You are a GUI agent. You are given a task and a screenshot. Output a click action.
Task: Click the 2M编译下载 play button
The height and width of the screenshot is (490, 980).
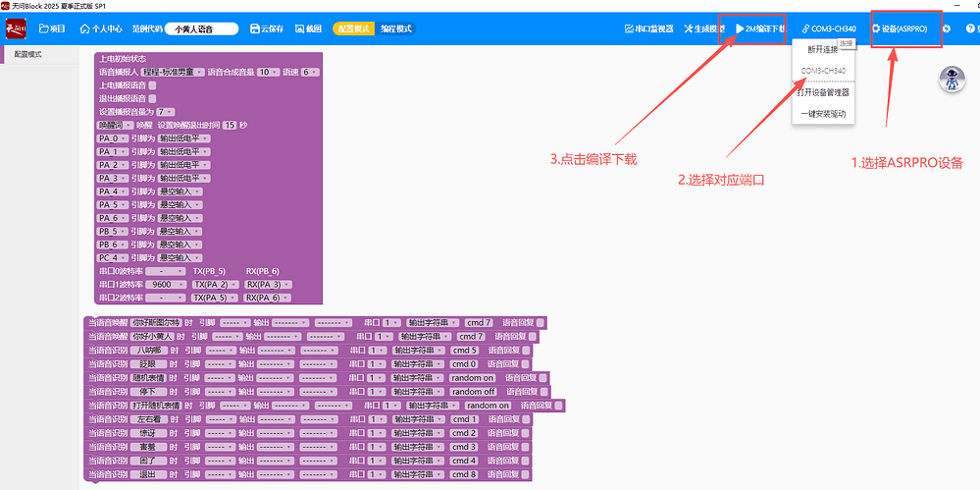759,29
